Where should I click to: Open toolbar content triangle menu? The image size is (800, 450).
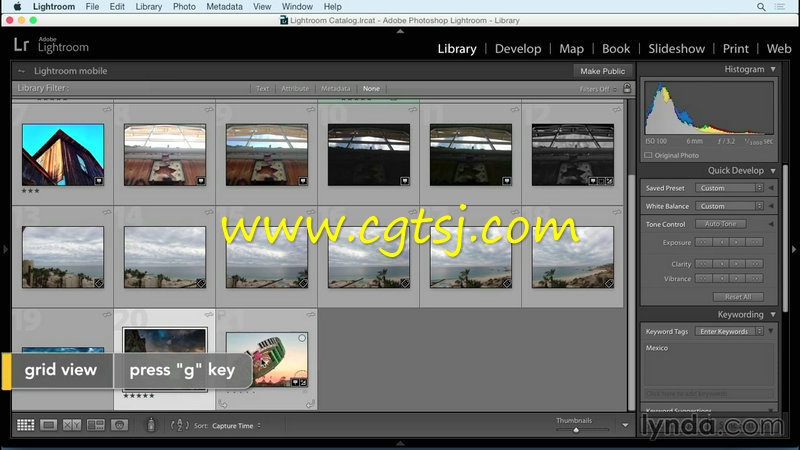625,425
